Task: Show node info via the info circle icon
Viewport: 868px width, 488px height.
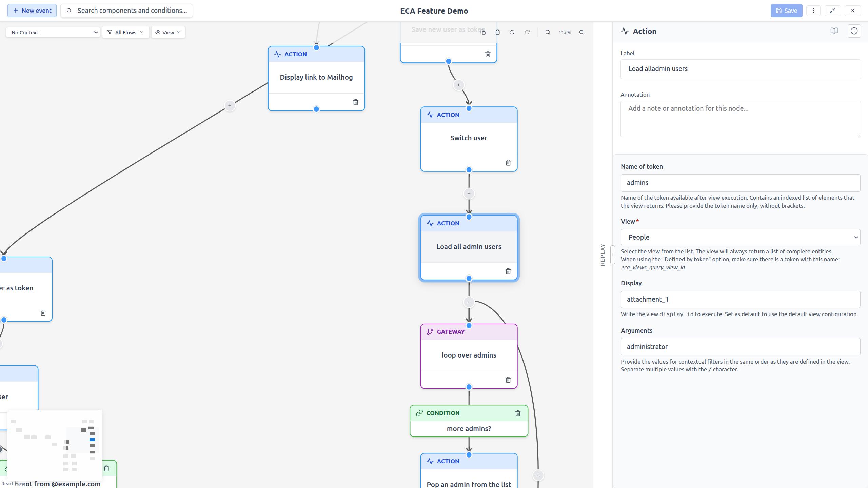Action: (x=854, y=31)
